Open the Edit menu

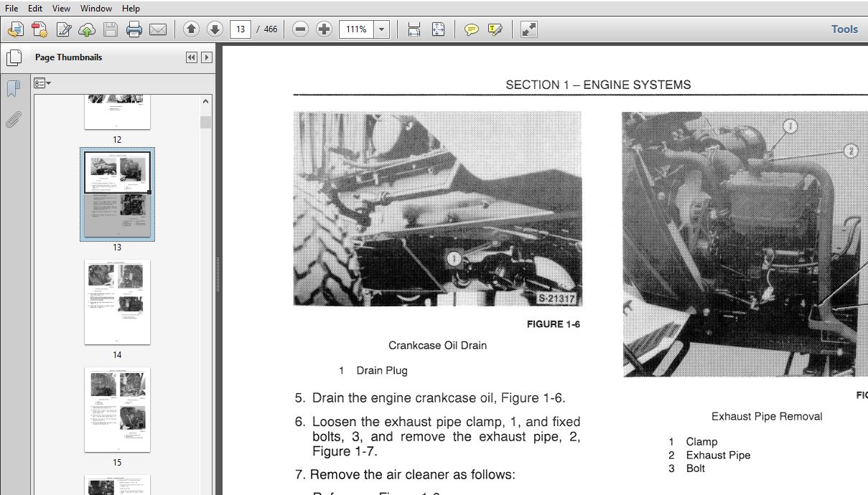[35, 9]
